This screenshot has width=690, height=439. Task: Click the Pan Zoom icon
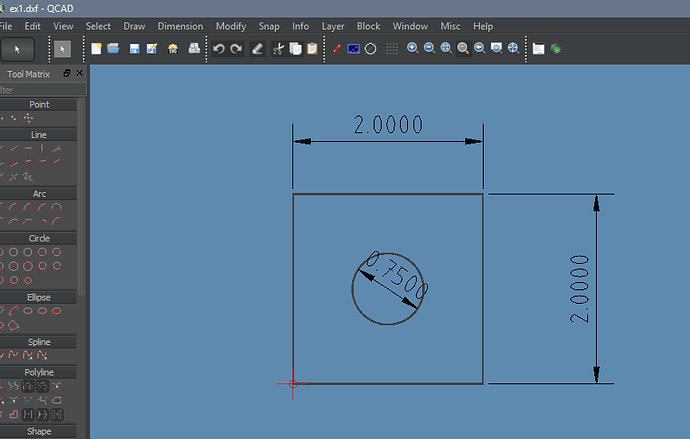513,48
